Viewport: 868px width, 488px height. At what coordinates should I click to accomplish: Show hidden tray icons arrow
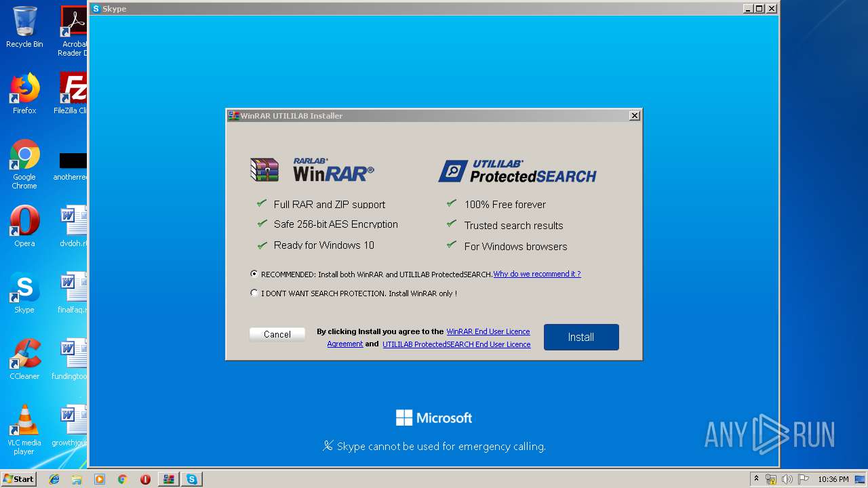[x=756, y=479]
